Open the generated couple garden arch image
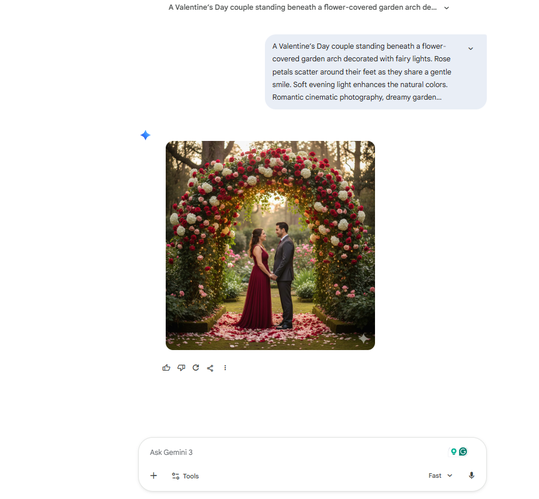 pyautogui.click(x=270, y=245)
